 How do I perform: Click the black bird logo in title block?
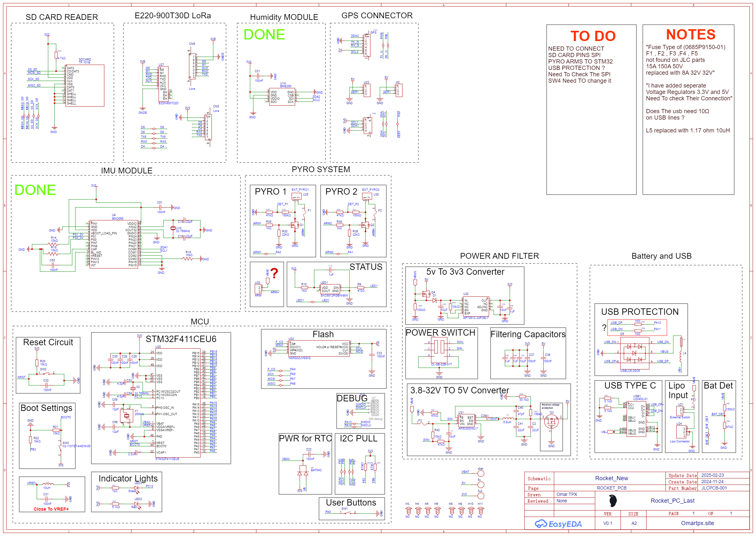tap(613, 501)
